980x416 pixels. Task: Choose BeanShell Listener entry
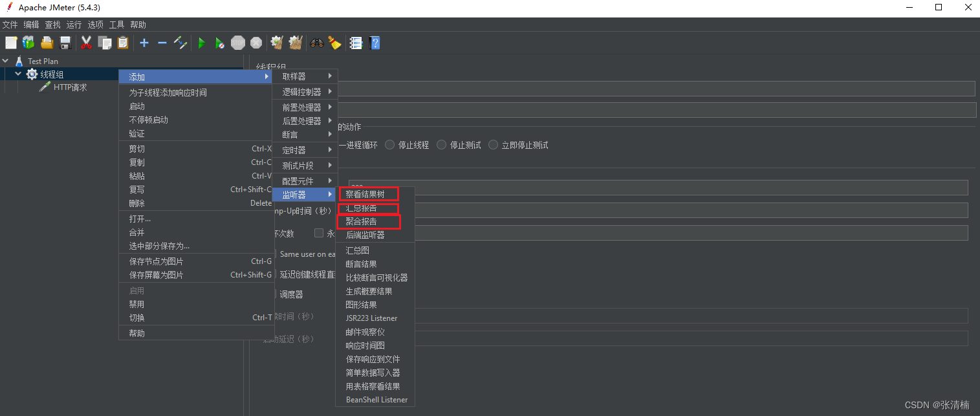click(375, 400)
